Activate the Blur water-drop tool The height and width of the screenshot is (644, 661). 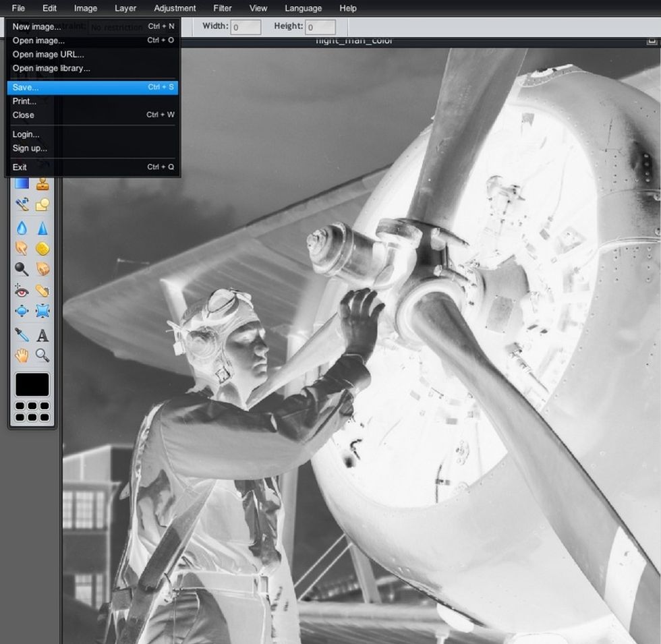(22, 229)
